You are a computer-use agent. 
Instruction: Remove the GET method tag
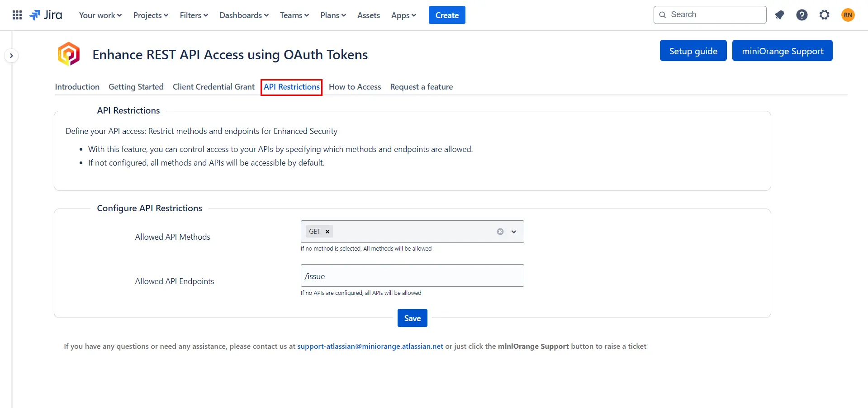(327, 232)
